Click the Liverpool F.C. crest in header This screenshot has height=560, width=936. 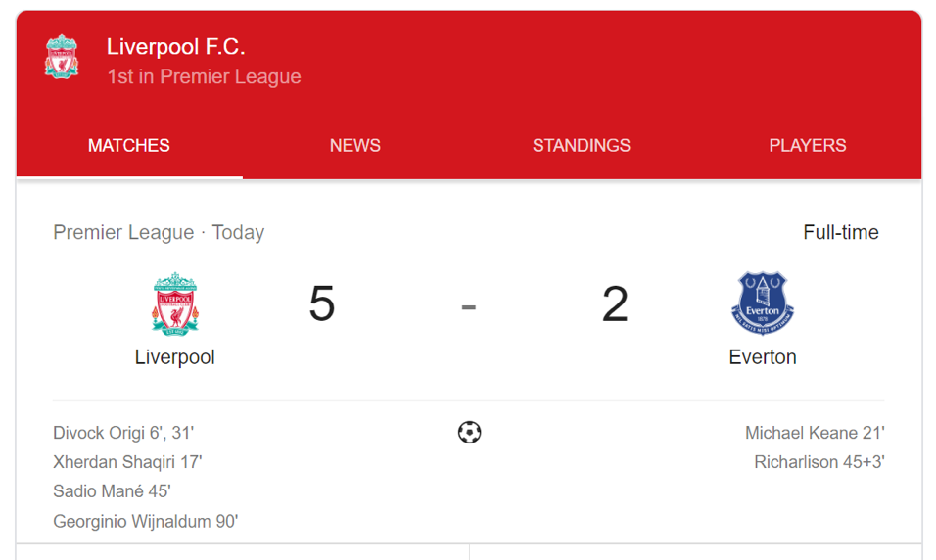[62, 57]
